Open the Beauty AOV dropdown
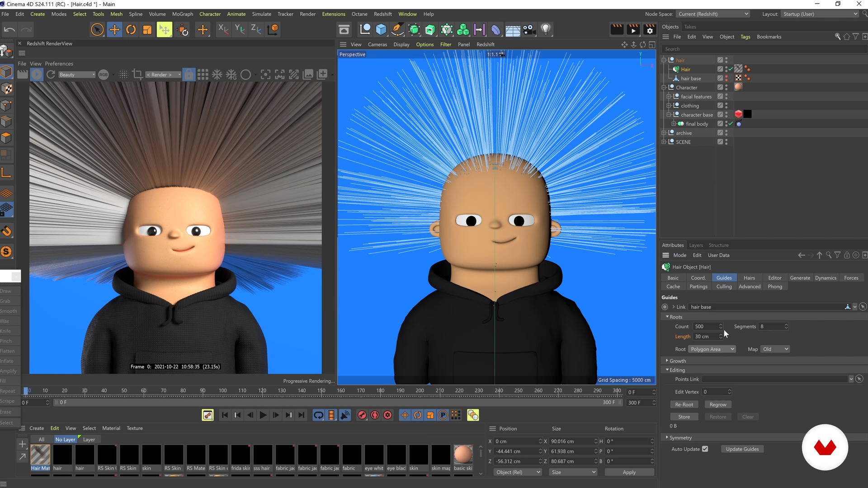Viewport: 868px width, 488px height. [77, 75]
